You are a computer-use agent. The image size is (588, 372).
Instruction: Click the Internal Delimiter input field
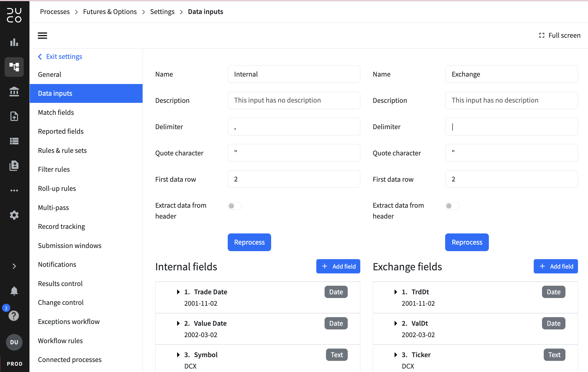(x=294, y=127)
